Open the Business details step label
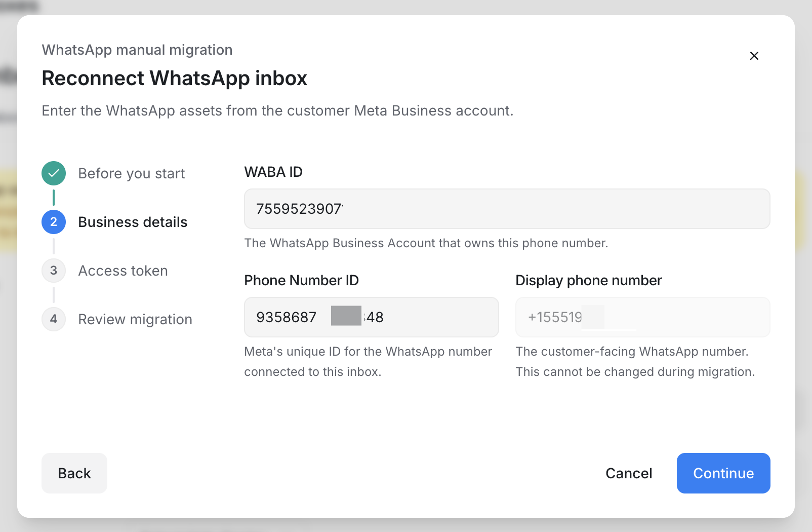Screen dimensions: 812x532 coord(133,222)
